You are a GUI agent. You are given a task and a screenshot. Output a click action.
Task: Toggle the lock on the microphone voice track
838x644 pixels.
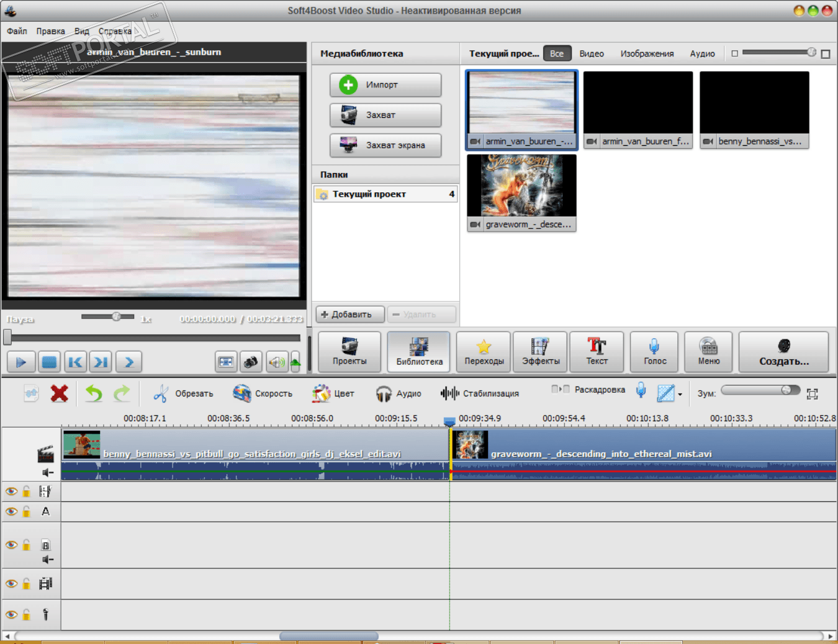click(27, 614)
